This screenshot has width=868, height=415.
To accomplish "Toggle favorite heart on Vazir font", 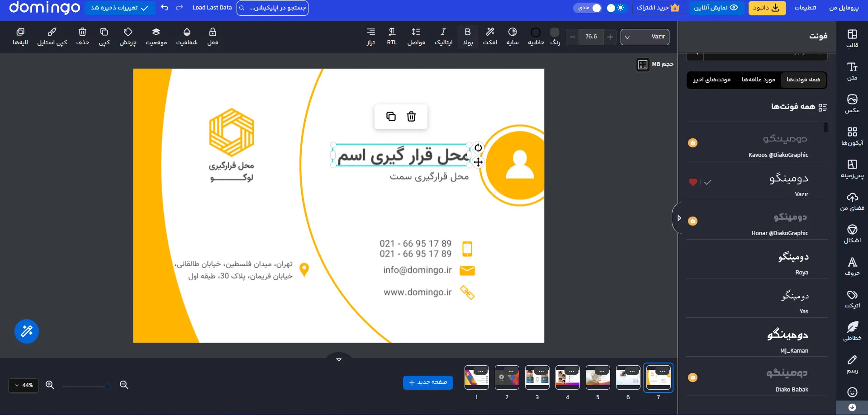I will 693,182.
